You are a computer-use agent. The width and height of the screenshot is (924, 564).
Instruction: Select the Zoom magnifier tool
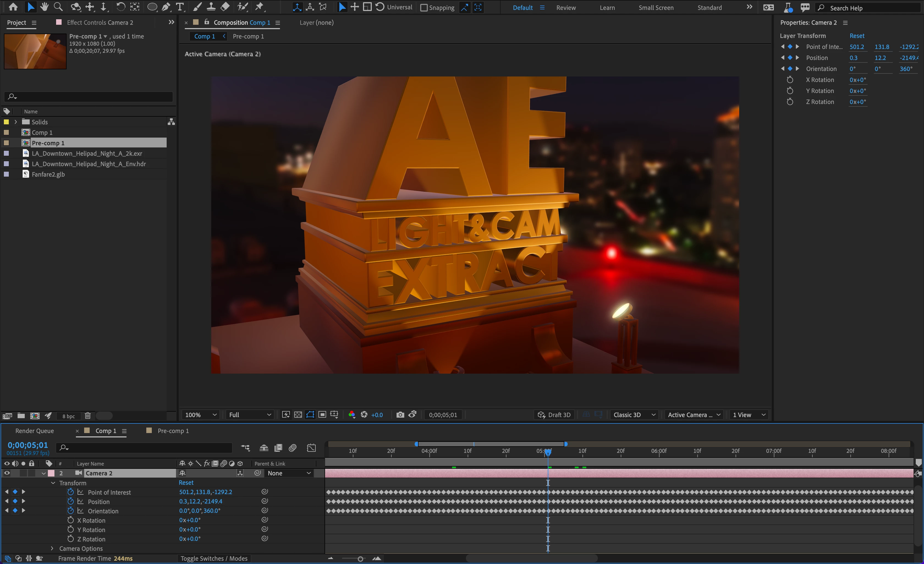pyautogui.click(x=58, y=7)
